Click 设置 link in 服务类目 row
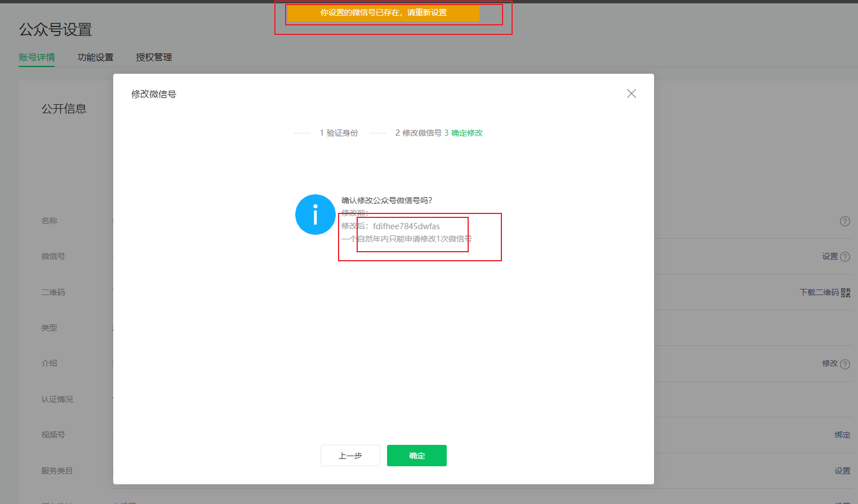858x504 pixels. [x=842, y=471]
